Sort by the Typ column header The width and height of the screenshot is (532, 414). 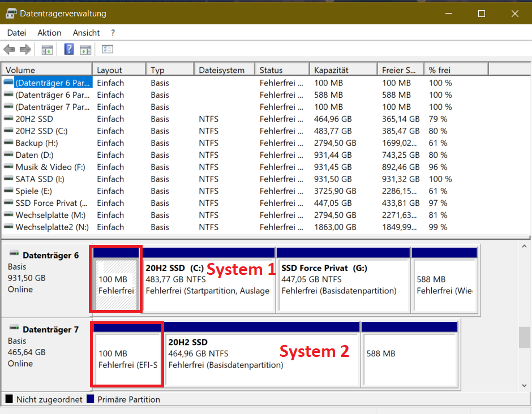pyautogui.click(x=170, y=70)
